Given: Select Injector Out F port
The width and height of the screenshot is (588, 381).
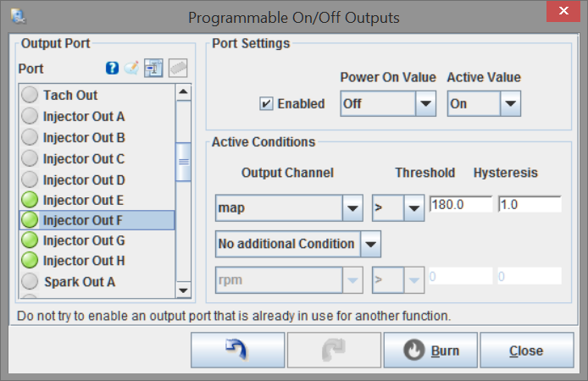Looking at the screenshot, I should click(97, 220).
